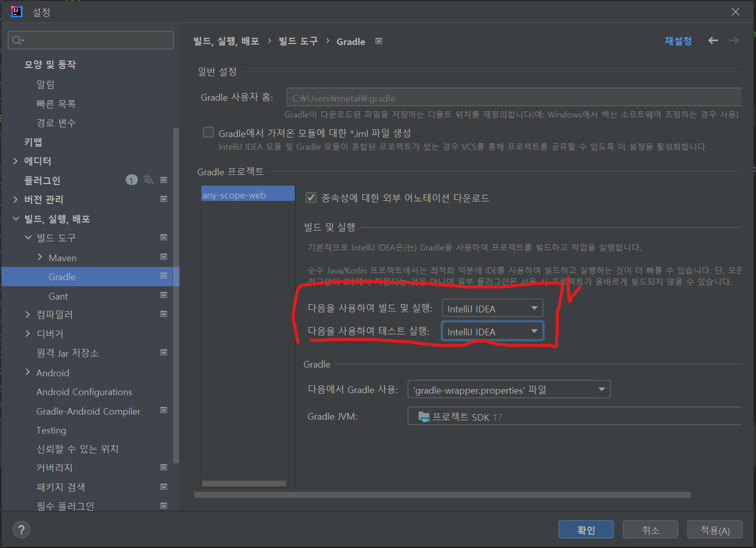This screenshot has height=548, width=756.
Task: Click the project icon in 컴파일러 row
Action: [164, 314]
